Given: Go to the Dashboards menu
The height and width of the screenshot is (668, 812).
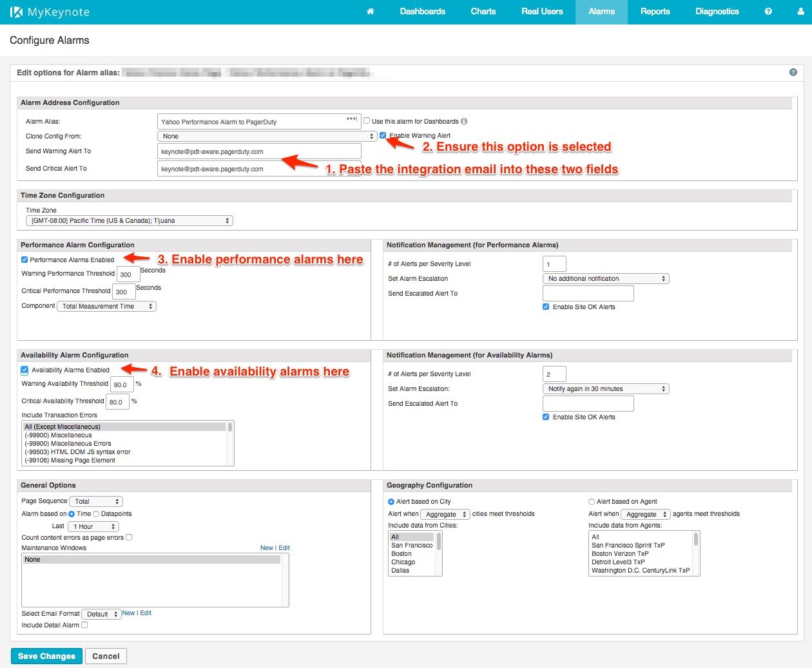Looking at the screenshot, I should point(422,12).
